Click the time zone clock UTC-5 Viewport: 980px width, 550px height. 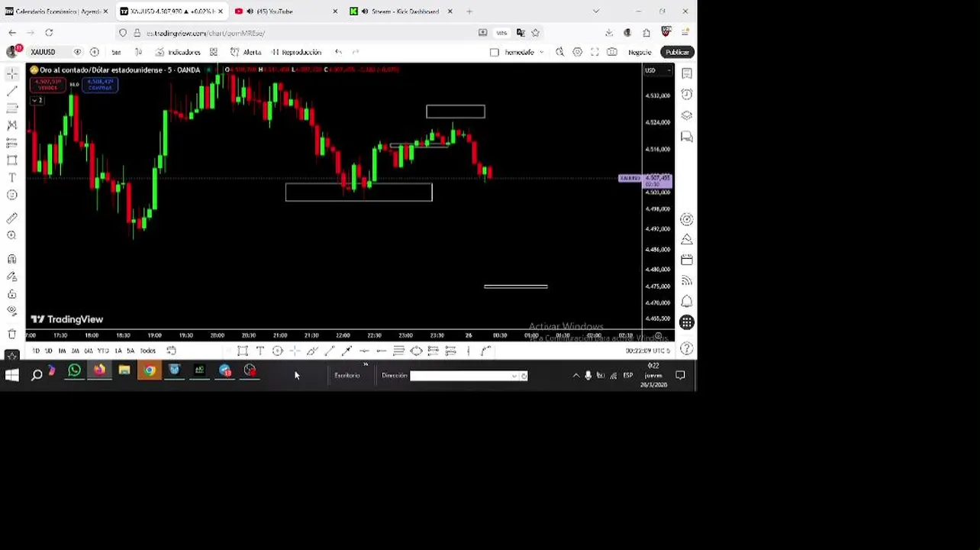pyautogui.click(x=648, y=351)
